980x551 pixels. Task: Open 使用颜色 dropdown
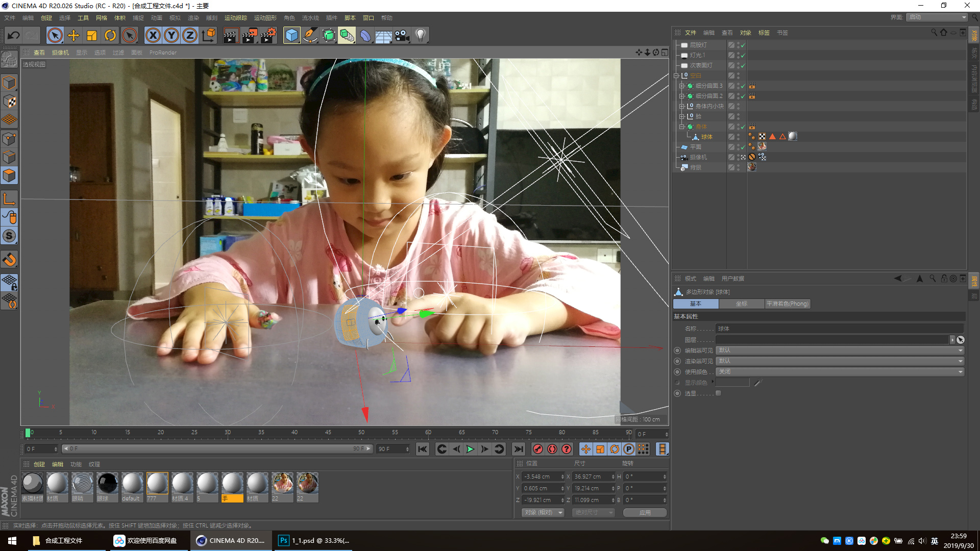(840, 372)
